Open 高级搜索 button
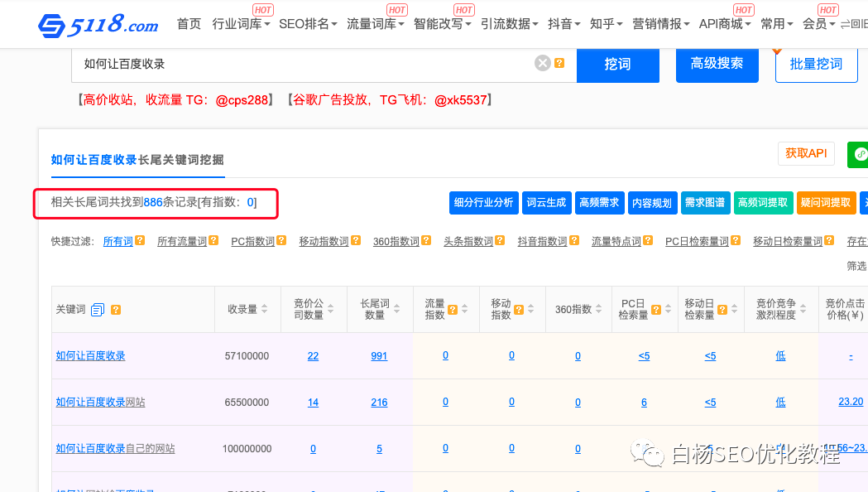 (x=717, y=65)
